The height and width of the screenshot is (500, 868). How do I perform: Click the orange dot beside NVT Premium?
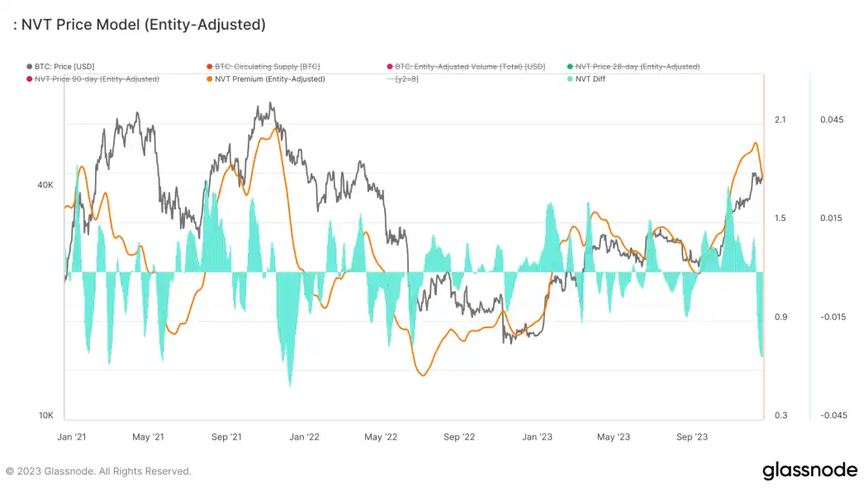click(x=209, y=79)
